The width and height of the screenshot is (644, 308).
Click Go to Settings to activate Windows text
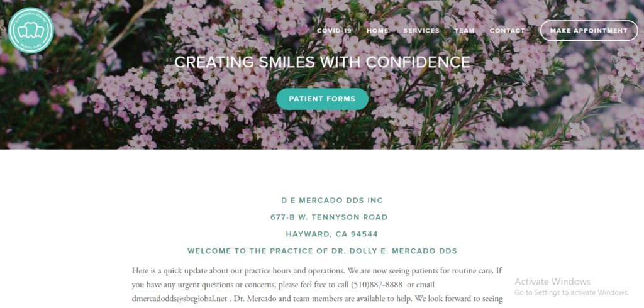point(571,293)
